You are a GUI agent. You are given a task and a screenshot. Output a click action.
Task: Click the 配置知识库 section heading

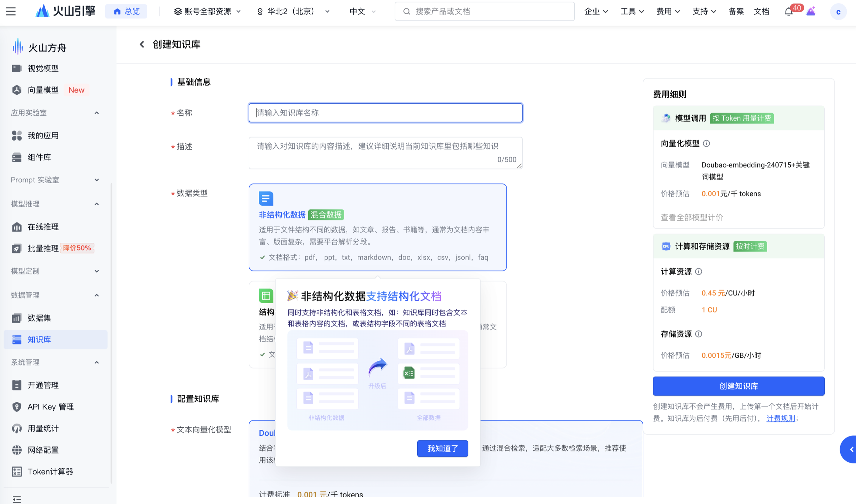point(198,399)
